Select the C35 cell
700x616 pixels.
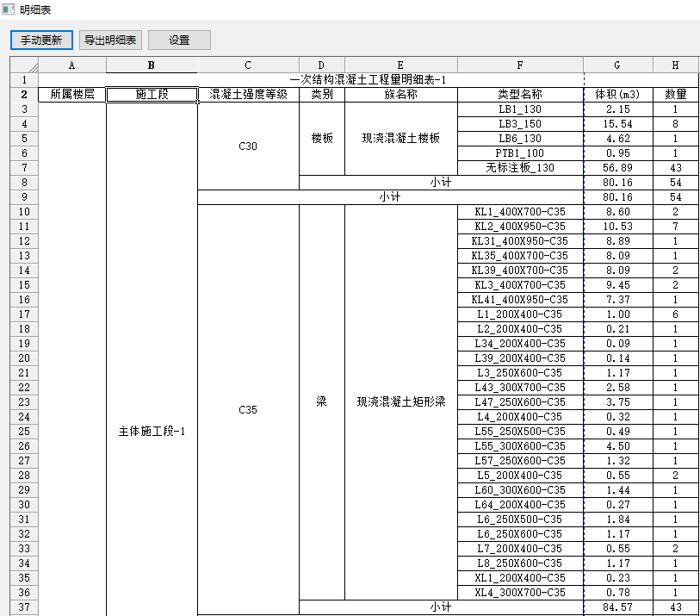pyautogui.click(x=248, y=409)
